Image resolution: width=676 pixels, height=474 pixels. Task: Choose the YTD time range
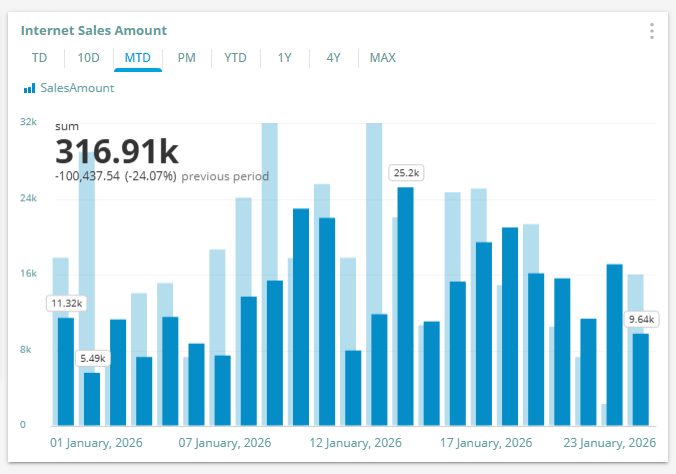pos(235,58)
